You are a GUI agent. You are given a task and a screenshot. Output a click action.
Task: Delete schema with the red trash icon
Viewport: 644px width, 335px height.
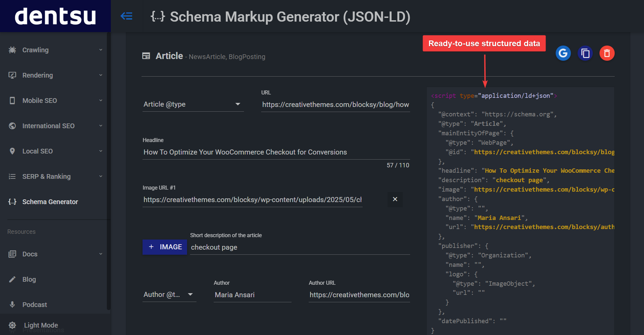click(x=607, y=53)
